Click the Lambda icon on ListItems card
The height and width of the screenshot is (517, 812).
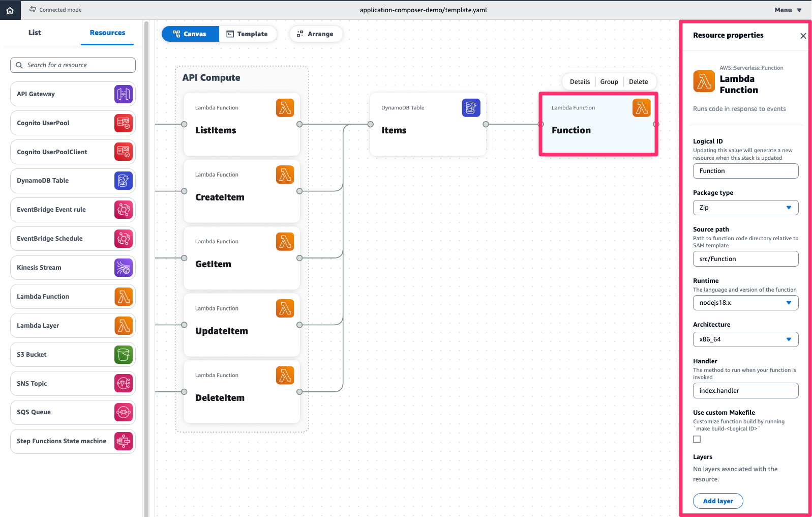(x=285, y=108)
